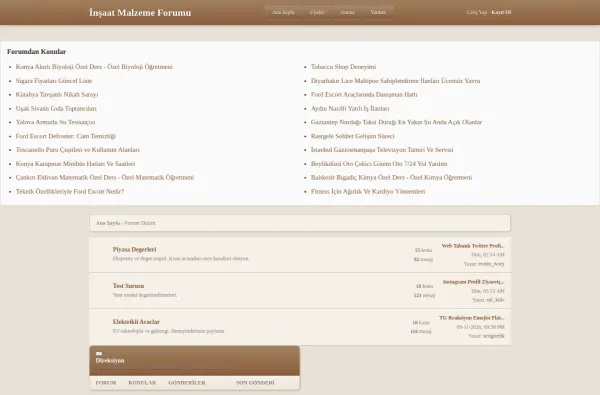Click the SON GÖNDERİ column header
Screen dimensions: 600x395
(x=255, y=383)
